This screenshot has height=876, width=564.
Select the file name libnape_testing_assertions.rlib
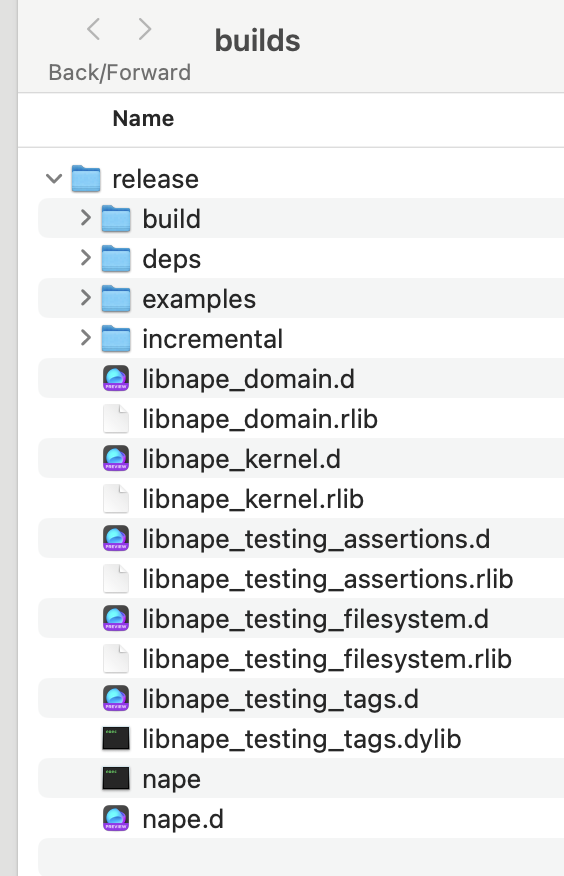click(328, 579)
